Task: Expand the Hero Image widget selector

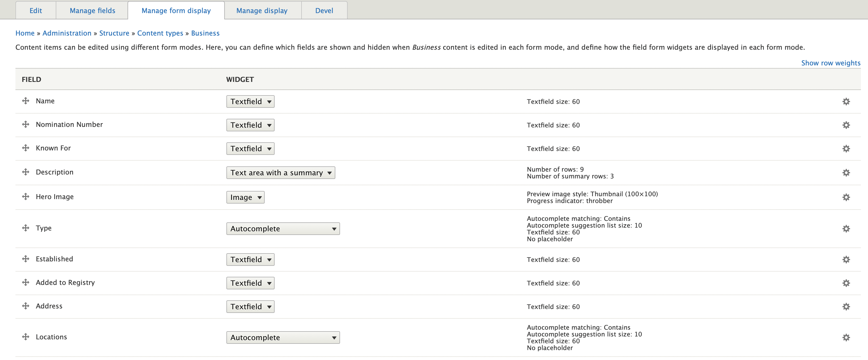Action: pyautogui.click(x=245, y=197)
